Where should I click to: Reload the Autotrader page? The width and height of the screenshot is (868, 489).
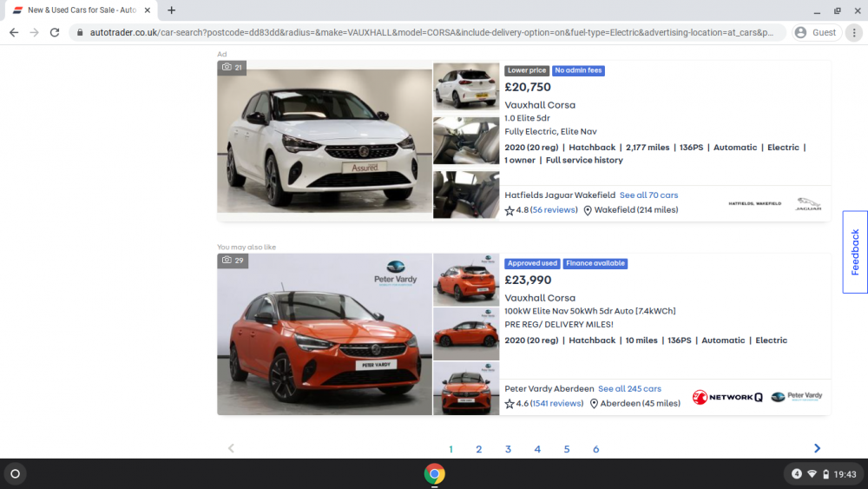[x=54, y=33]
